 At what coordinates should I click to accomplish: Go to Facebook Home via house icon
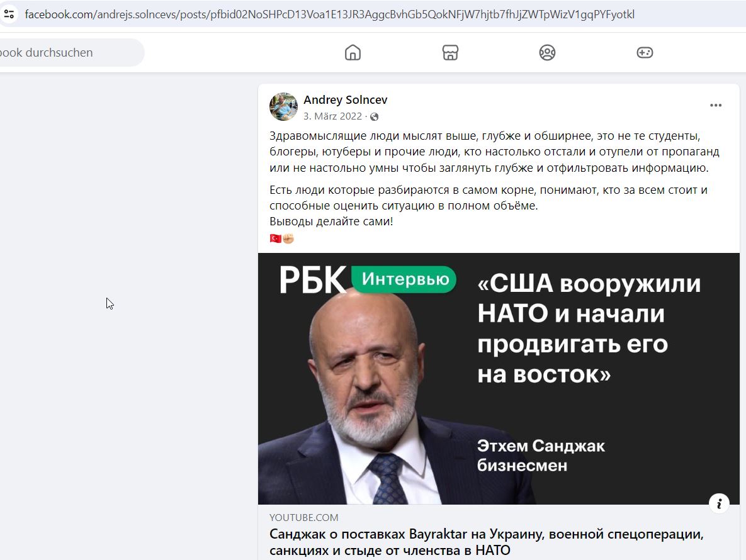(x=353, y=52)
